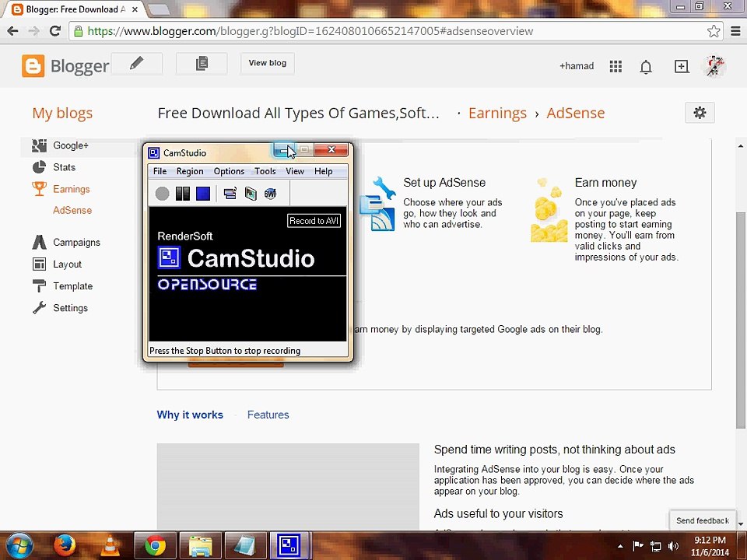Image resolution: width=747 pixels, height=560 pixels.
Task: Select Campaigns in Blogger sidebar
Action: point(76,243)
